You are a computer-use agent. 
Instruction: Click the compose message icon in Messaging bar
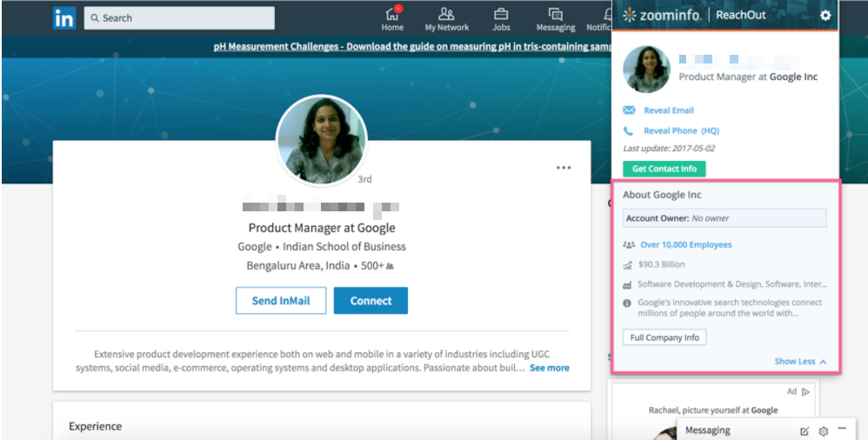tap(805, 430)
